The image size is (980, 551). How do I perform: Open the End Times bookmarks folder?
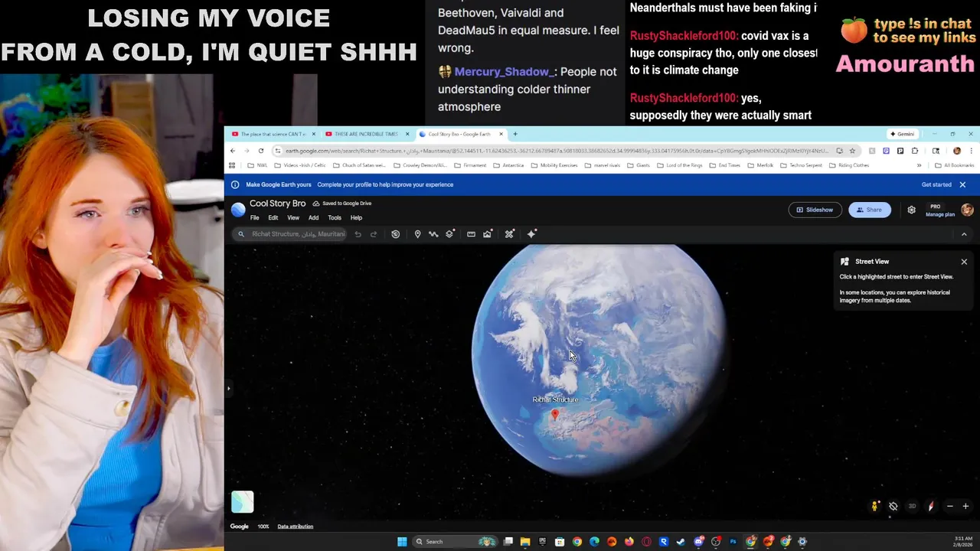click(724, 165)
